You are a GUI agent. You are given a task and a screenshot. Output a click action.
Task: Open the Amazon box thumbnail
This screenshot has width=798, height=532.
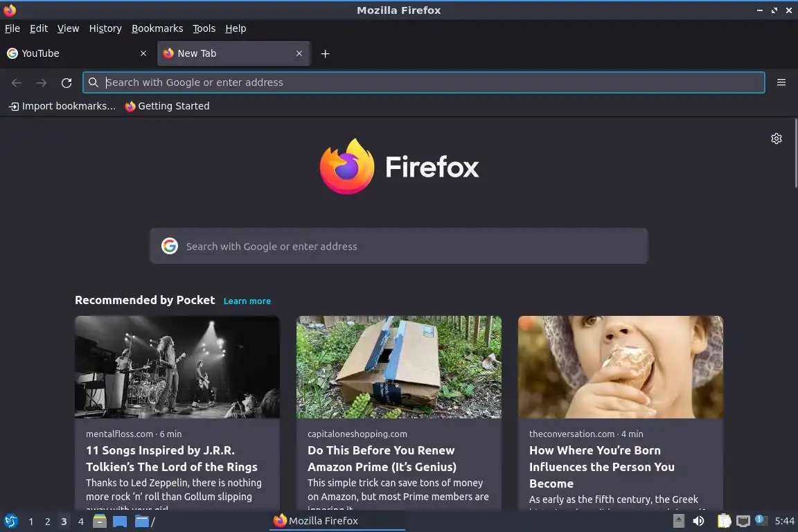(x=398, y=367)
